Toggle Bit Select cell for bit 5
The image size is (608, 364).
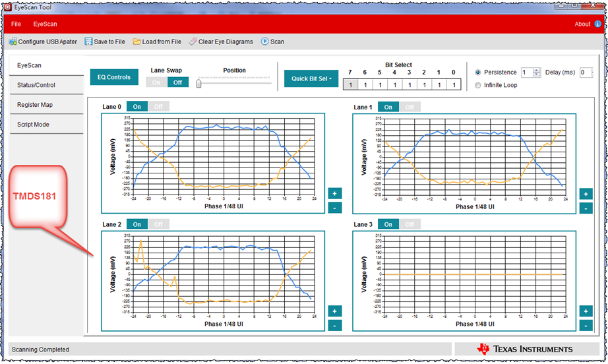(x=380, y=84)
